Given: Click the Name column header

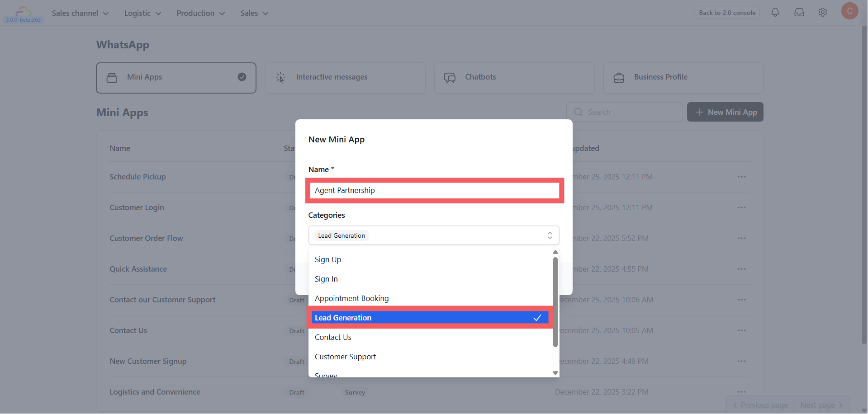Looking at the screenshot, I should [x=120, y=148].
